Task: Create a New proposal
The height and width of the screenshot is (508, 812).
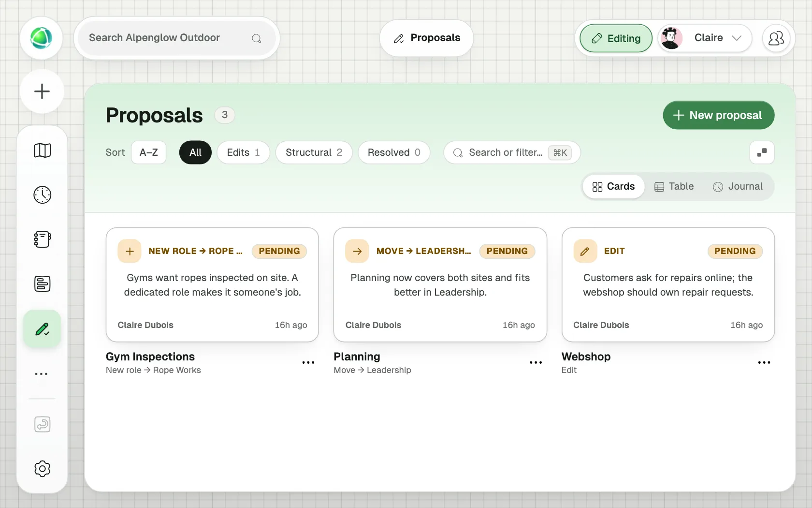Action: 719,115
